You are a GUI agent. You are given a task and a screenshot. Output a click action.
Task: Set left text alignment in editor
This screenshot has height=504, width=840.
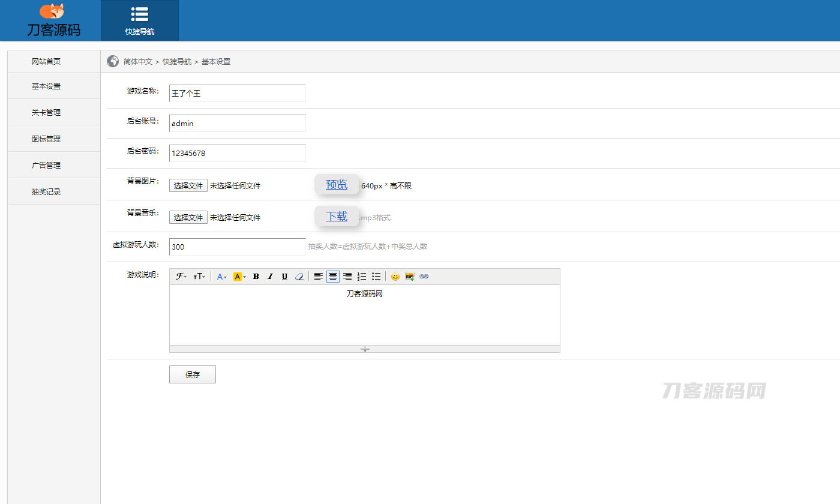[319, 277]
